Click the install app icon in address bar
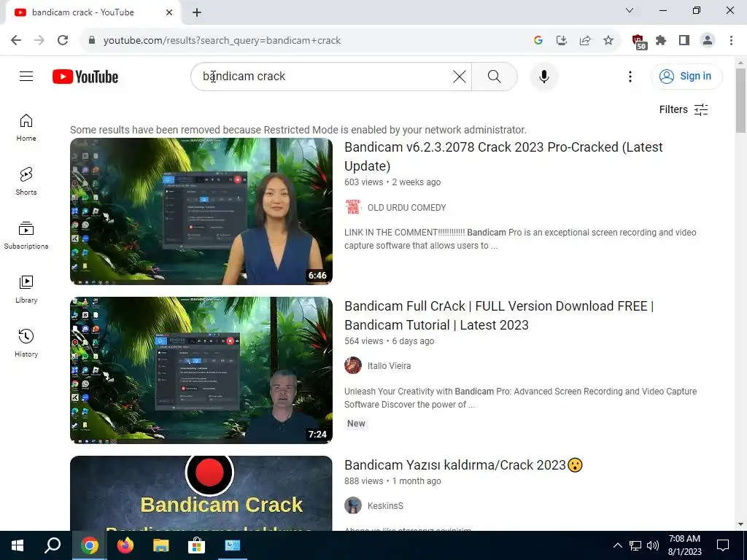This screenshot has height=560, width=747. coord(562,41)
